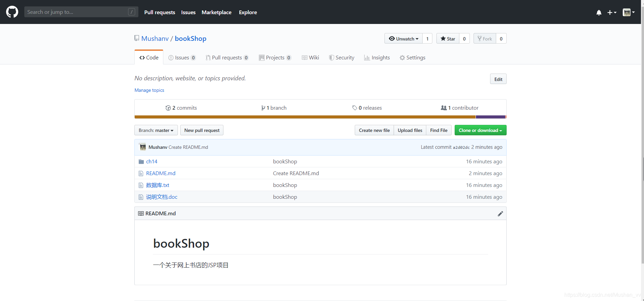The image size is (644, 301).
Task: Switch to the Projects tab
Action: pos(275,58)
